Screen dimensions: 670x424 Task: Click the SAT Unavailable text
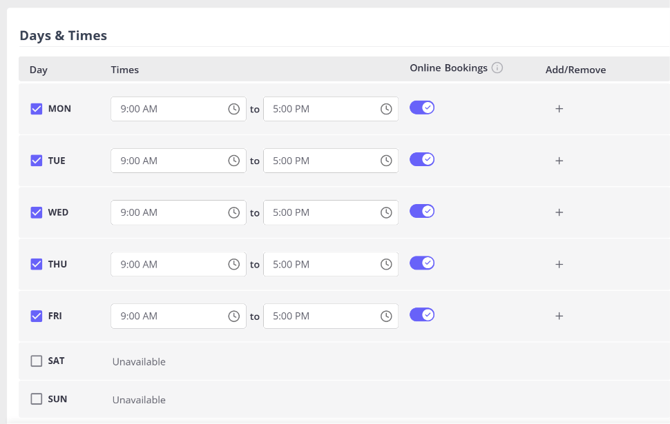(x=139, y=362)
